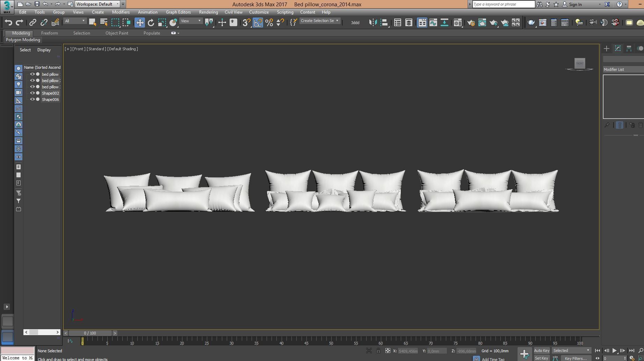Open the Rendering menu
The width and height of the screenshot is (644, 361).
[x=208, y=12]
